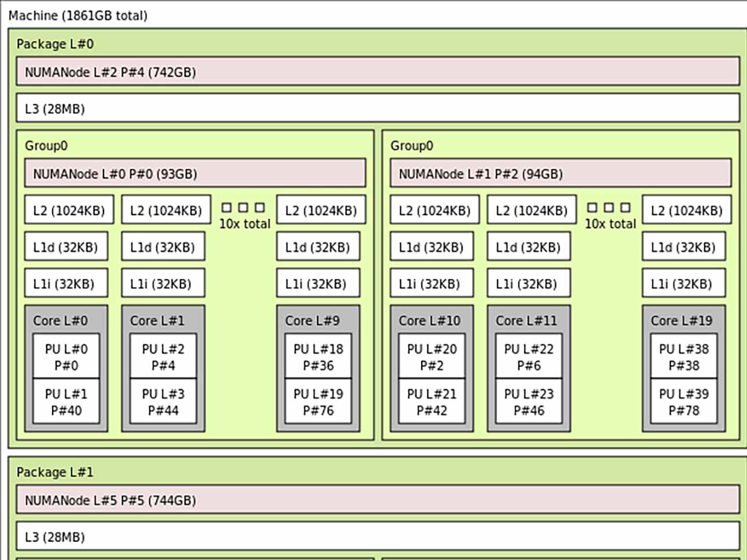Click Group0 label containing NUMANode L#0
This screenshot has height=560, width=747.
coord(46,146)
